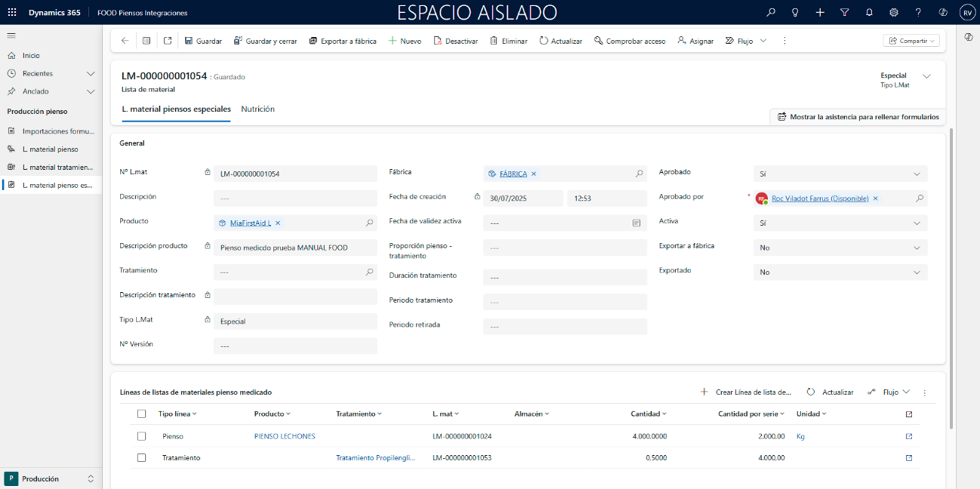Screen dimensions: 980x489
Task: Click the Guardar y cerrar button
Action: coord(265,41)
